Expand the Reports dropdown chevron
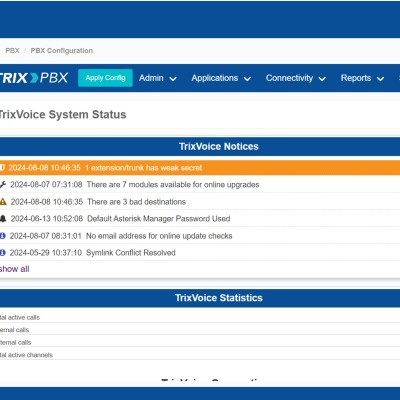The width and height of the screenshot is (400, 400). 380,79
